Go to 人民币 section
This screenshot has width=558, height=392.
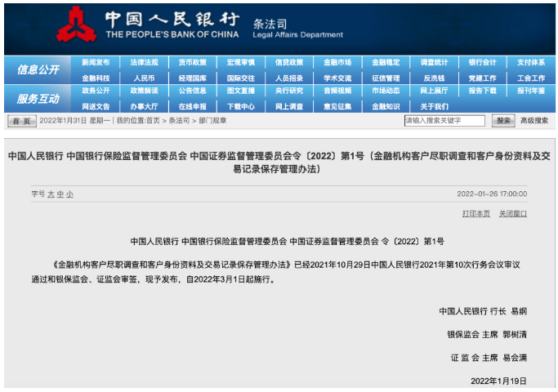(x=144, y=78)
